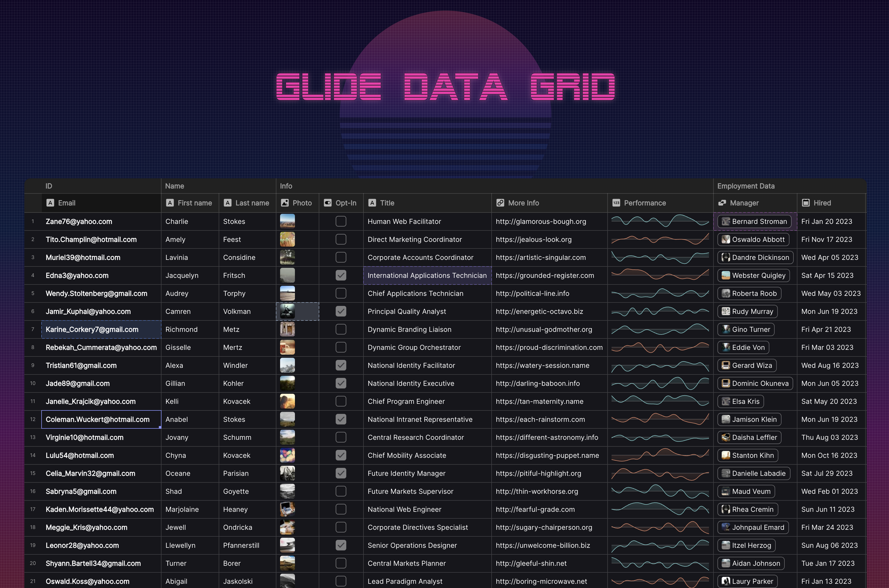Click the Opt-In column header icon

328,203
